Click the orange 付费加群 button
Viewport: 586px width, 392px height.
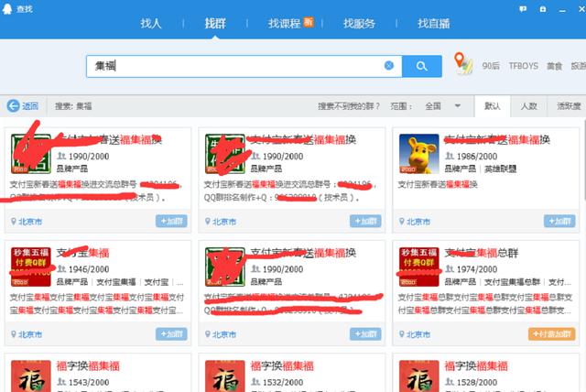(551, 334)
